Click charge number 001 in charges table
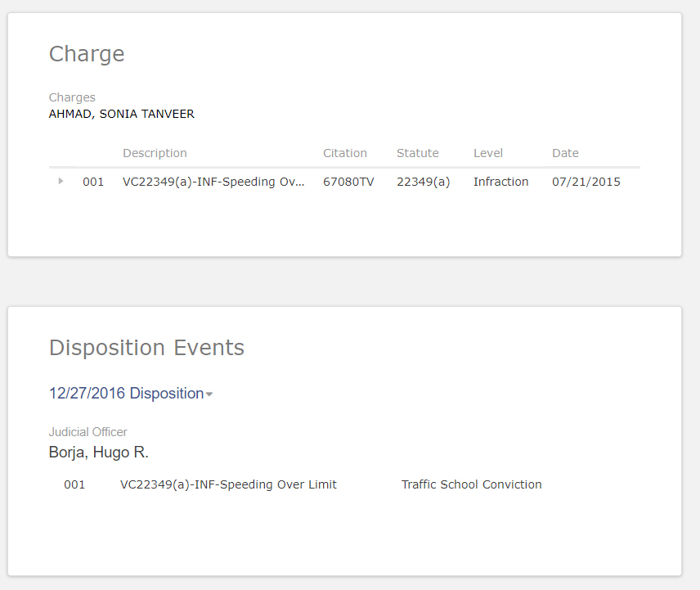 click(93, 182)
